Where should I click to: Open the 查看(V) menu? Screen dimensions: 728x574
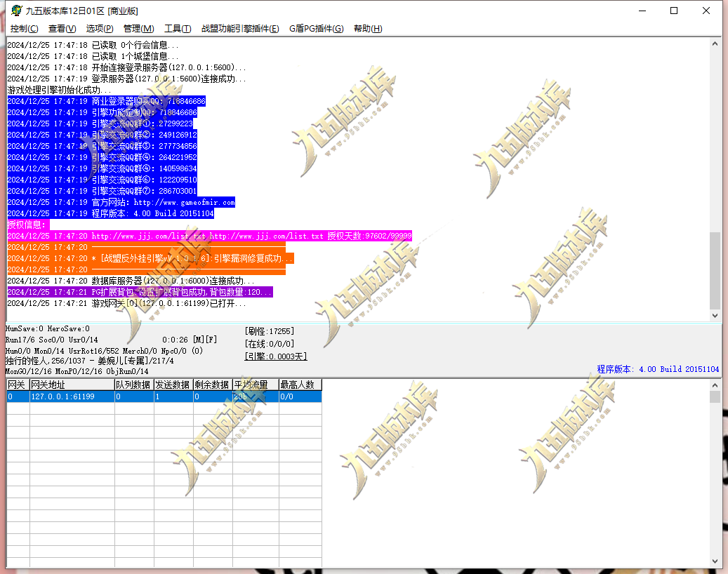click(x=62, y=29)
